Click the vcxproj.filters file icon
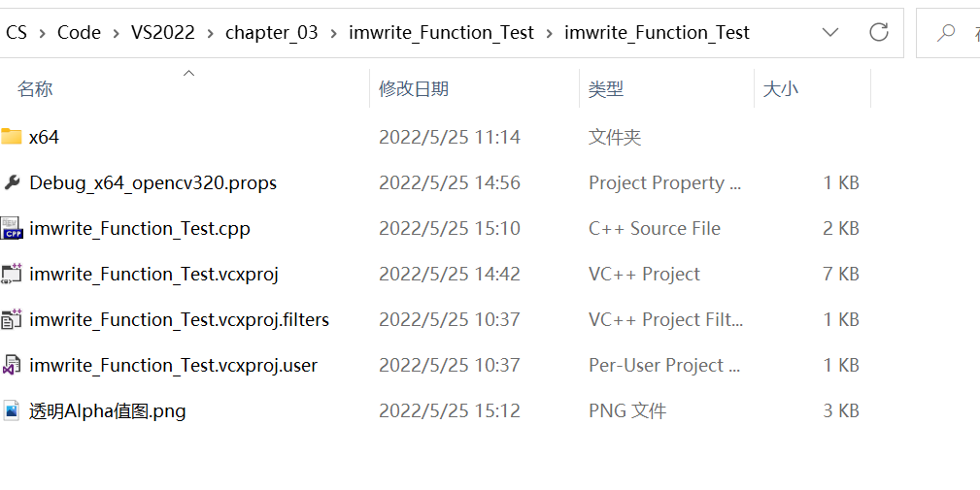Image resolution: width=980 pixels, height=490 pixels. (12, 319)
